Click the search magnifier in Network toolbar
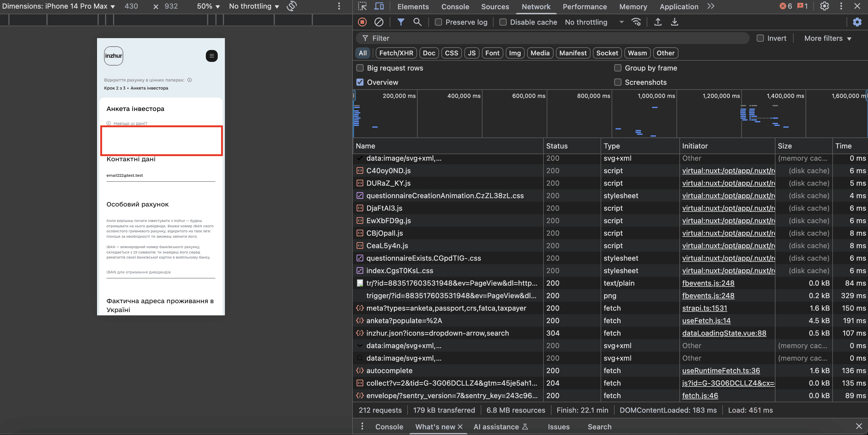868x435 pixels. point(417,22)
